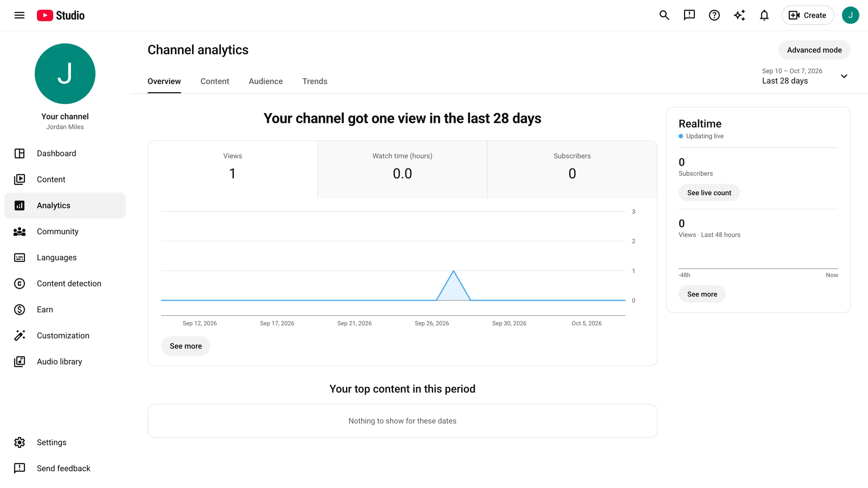Screen dimensions: 868x488
Task: Click the Analytics bar chart icon
Action: (19, 206)
